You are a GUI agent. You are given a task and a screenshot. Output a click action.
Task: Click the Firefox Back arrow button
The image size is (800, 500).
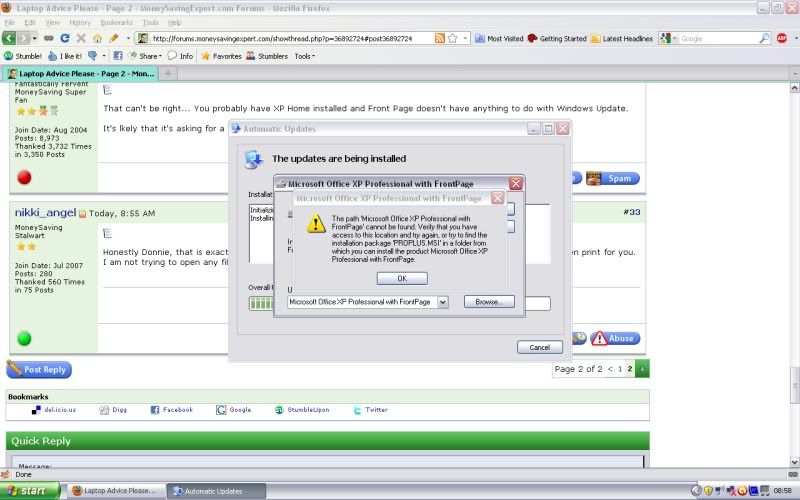9,38
